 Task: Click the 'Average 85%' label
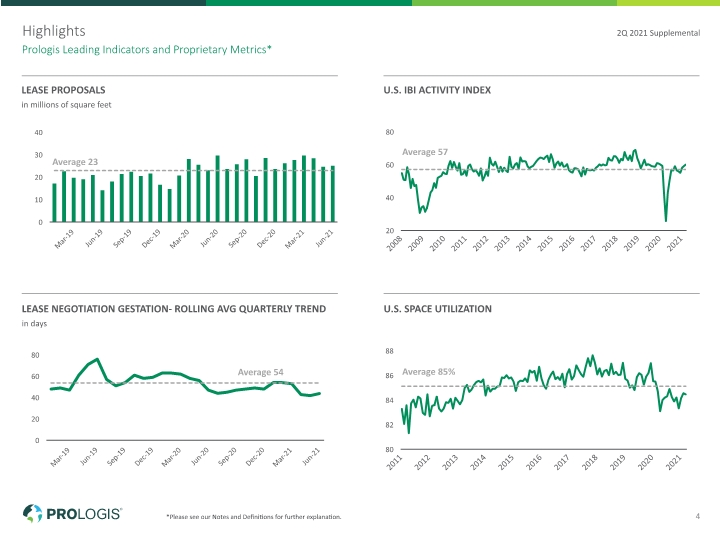click(428, 371)
